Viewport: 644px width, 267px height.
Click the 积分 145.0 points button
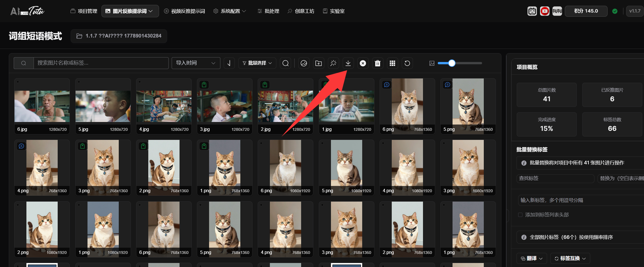tap(586, 11)
